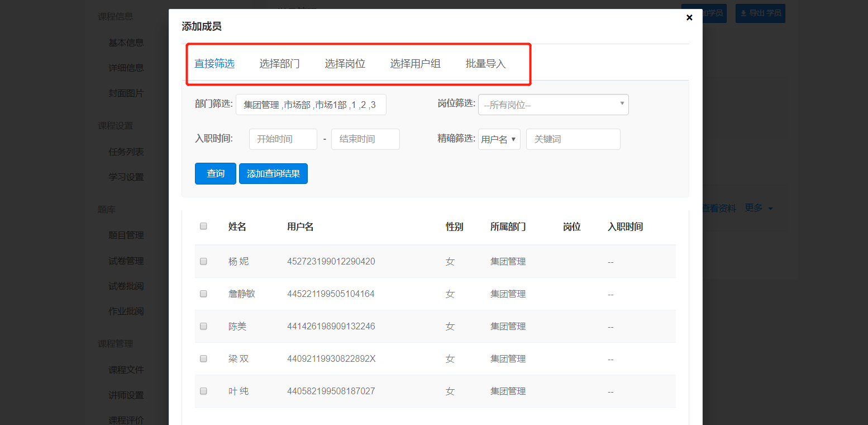Click the name 叶纯

(239, 391)
